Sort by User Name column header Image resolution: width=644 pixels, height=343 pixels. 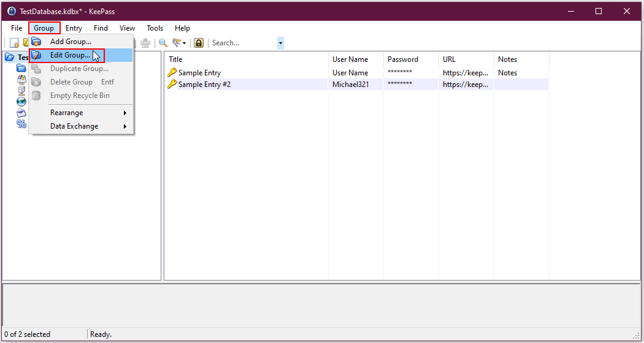(x=356, y=59)
